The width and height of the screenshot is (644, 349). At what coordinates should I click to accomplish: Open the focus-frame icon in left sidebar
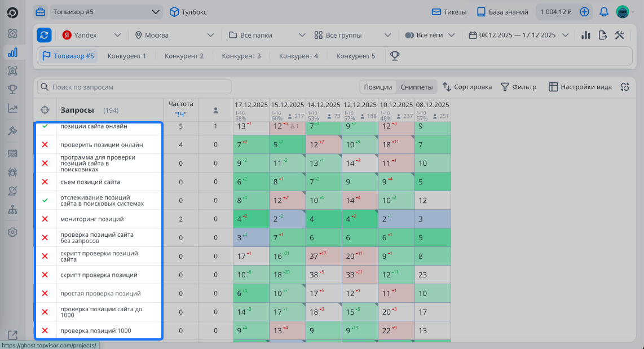point(13,70)
